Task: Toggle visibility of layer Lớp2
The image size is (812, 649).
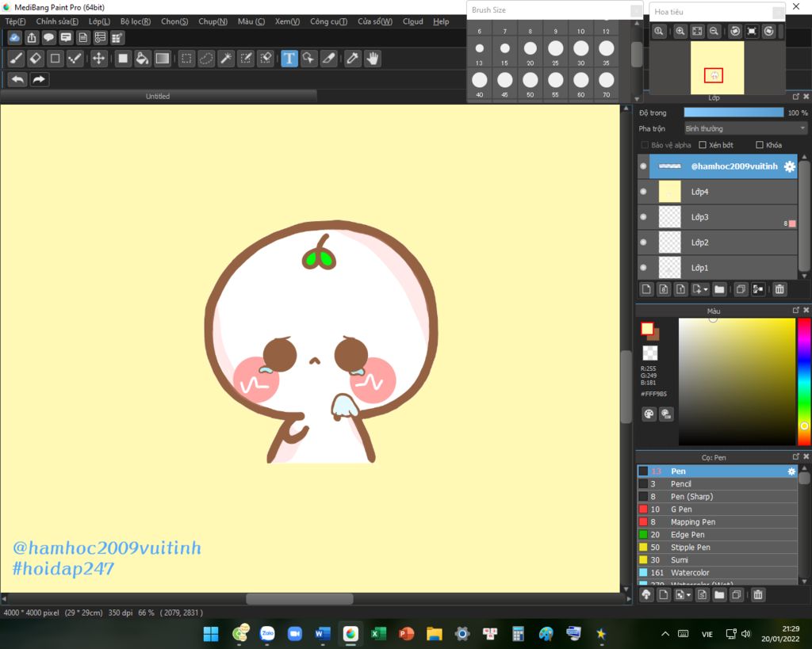Action: point(644,242)
